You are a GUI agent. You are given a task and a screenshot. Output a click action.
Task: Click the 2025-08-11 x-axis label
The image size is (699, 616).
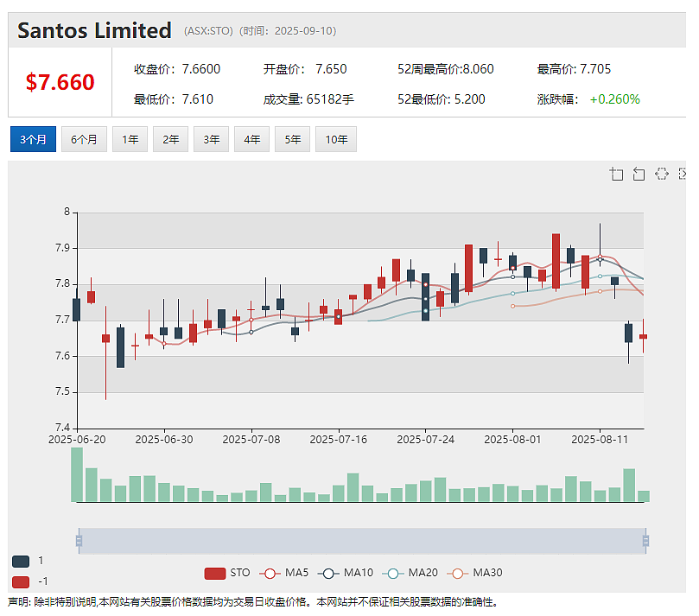pyautogui.click(x=600, y=440)
